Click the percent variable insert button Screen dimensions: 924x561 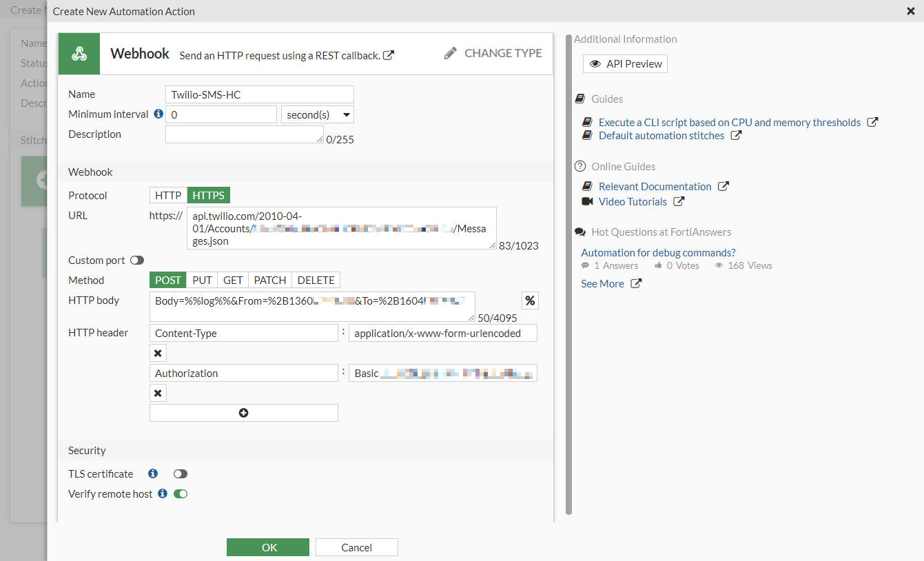click(530, 300)
